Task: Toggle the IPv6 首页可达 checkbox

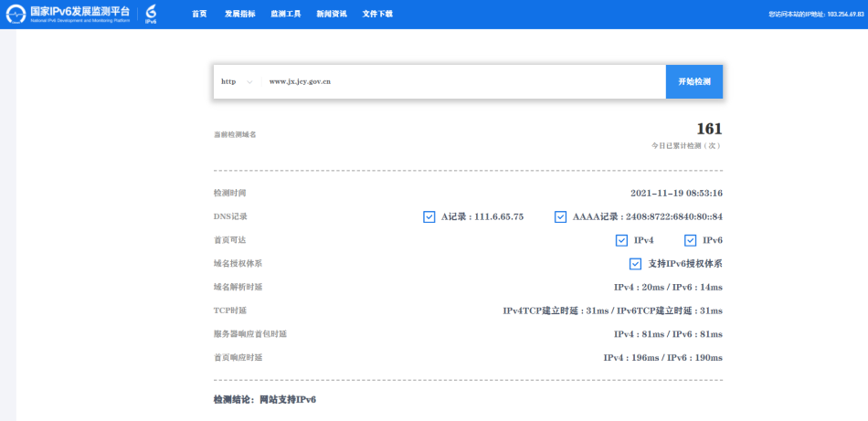Action: (690, 240)
